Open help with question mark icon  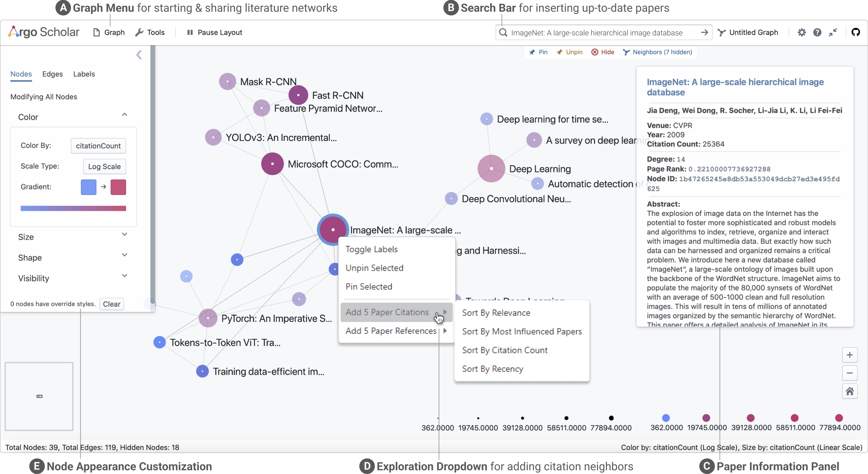pos(817,32)
